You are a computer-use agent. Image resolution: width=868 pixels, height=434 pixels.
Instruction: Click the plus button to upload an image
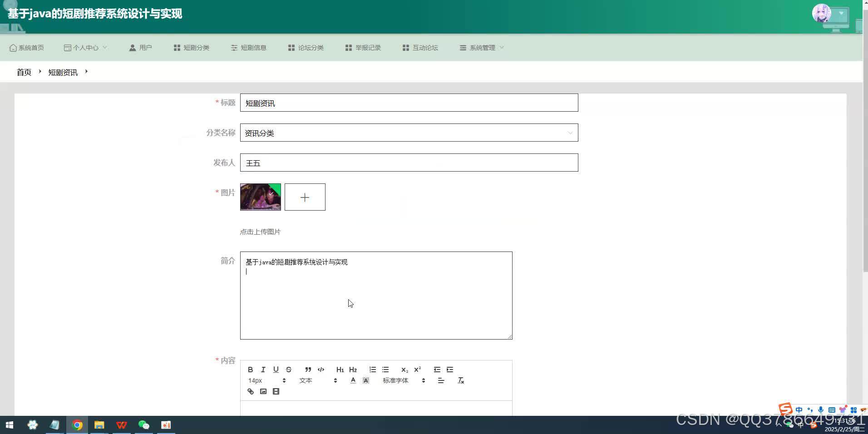[x=305, y=197]
